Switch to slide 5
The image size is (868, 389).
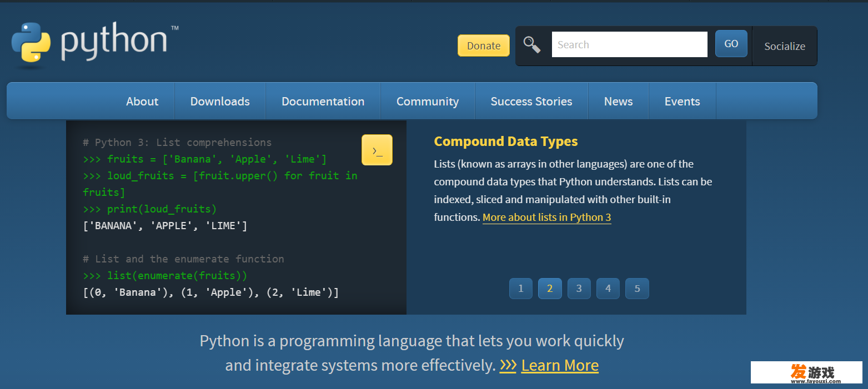pos(637,289)
